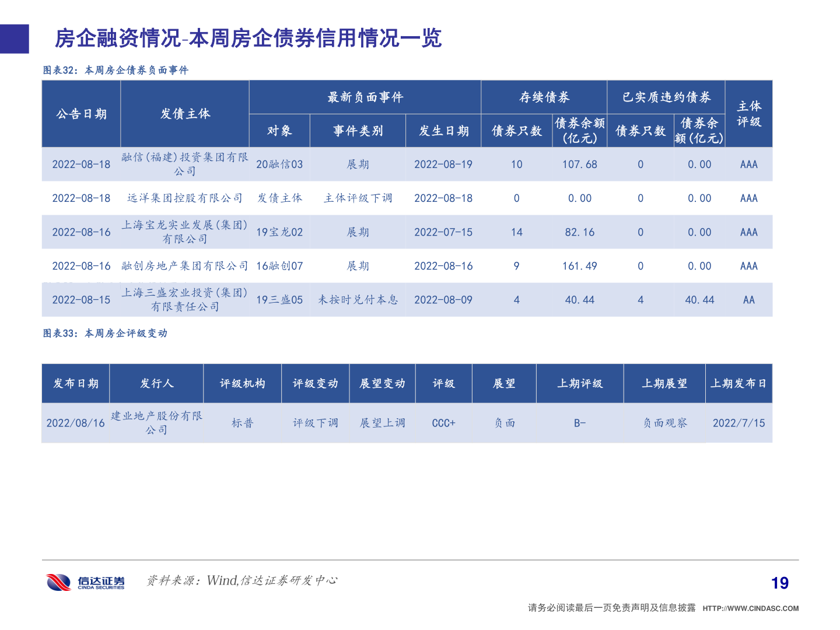Screen dimensions: 840x630
Task: Click the 发生日期 sub-header
Action: (443, 131)
